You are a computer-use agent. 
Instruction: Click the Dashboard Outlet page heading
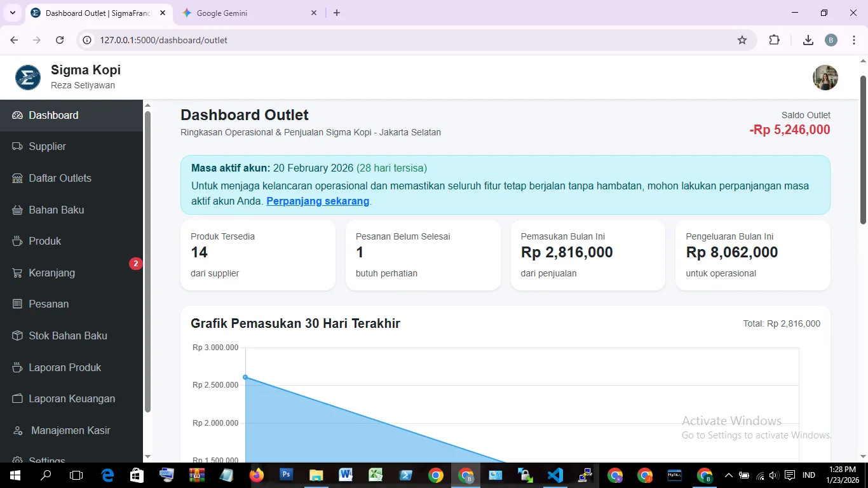click(x=245, y=115)
